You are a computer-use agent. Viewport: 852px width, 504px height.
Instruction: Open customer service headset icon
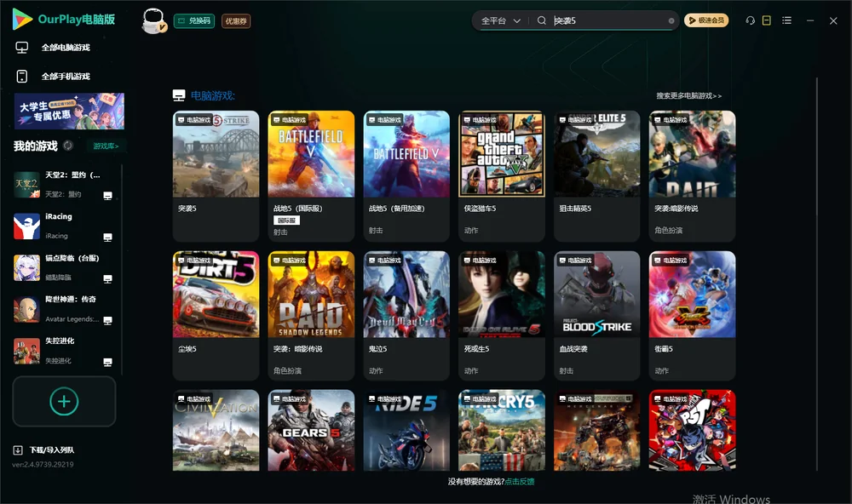pos(751,20)
